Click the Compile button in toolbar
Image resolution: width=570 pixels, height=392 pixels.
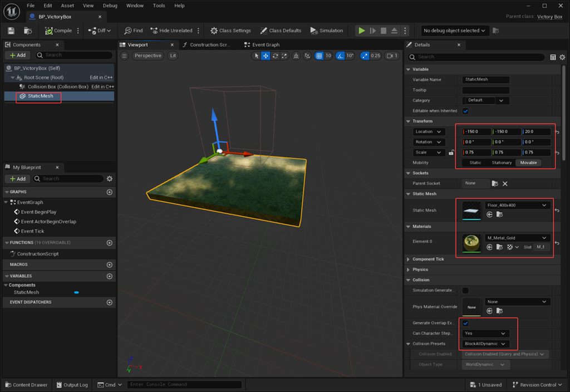pyautogui.click(x=58, y=31)
